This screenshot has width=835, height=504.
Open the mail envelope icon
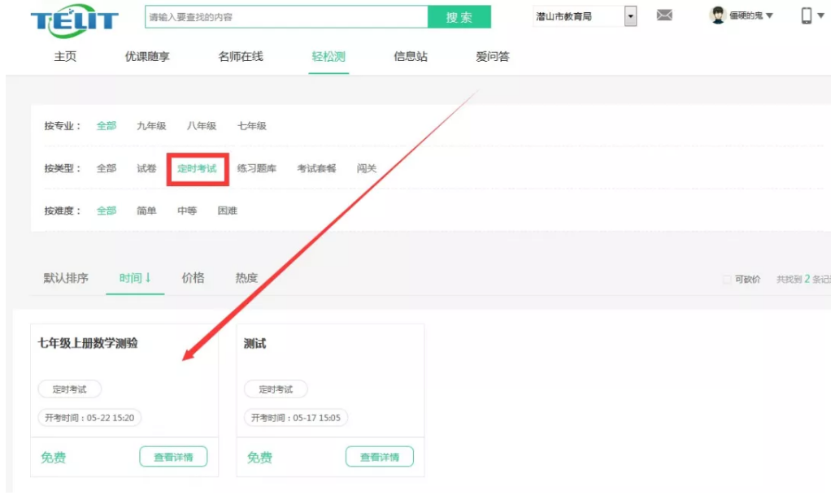(664, 15)
